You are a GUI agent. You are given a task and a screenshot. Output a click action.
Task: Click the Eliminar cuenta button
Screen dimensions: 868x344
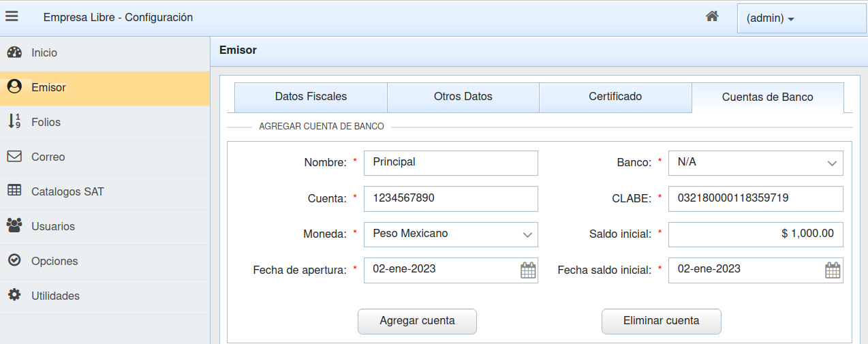pyautogui.click(x=661, y=321)
